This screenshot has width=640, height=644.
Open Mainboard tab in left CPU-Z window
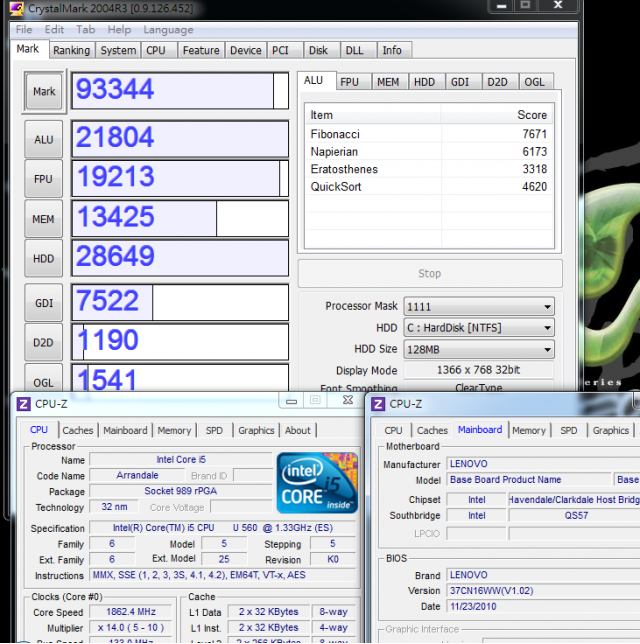tap(125, 430)
